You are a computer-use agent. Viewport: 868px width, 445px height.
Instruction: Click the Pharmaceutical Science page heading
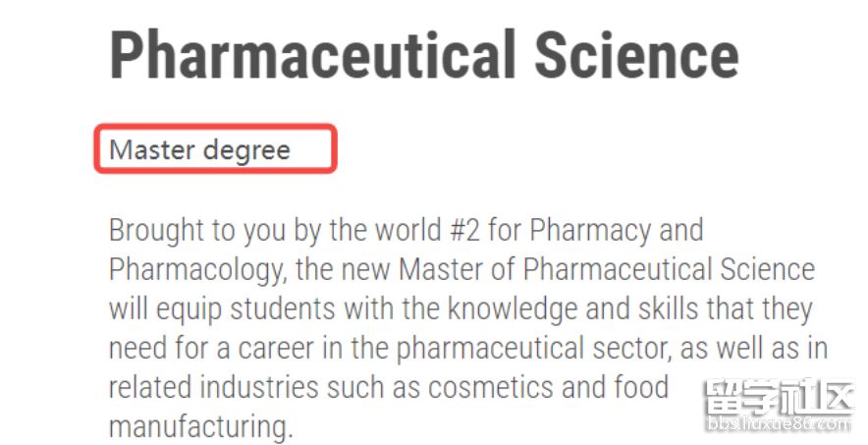click(424, 55)
